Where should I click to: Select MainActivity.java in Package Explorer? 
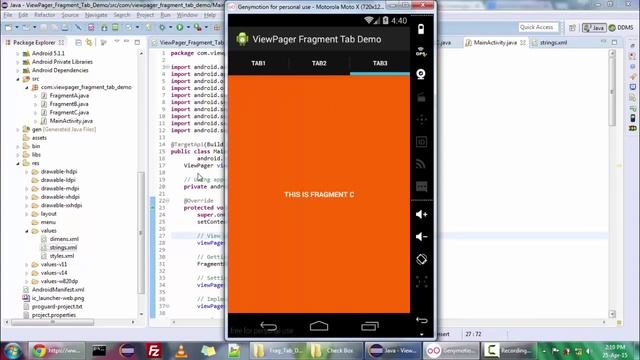(x=71, y=121)
